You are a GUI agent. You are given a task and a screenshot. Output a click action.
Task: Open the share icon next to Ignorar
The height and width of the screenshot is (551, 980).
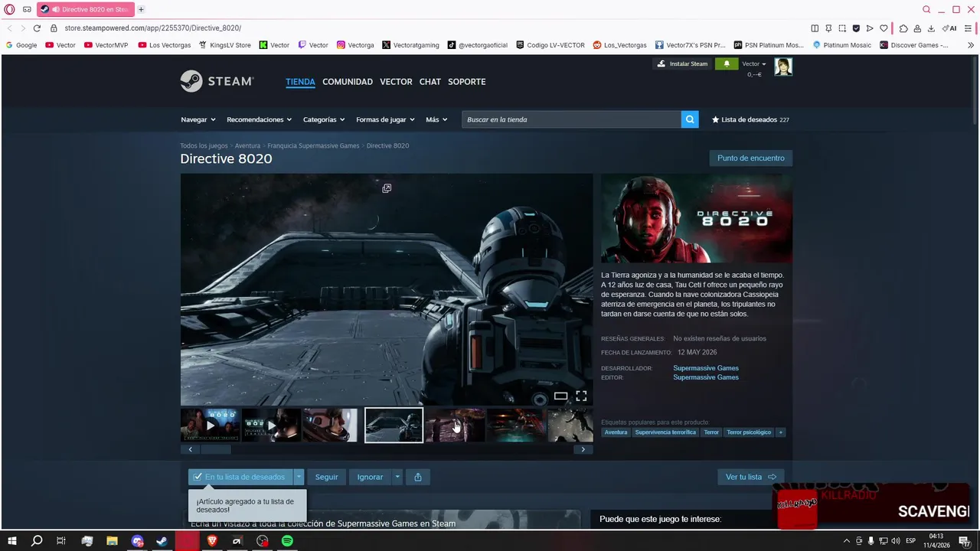click(418, 477)
